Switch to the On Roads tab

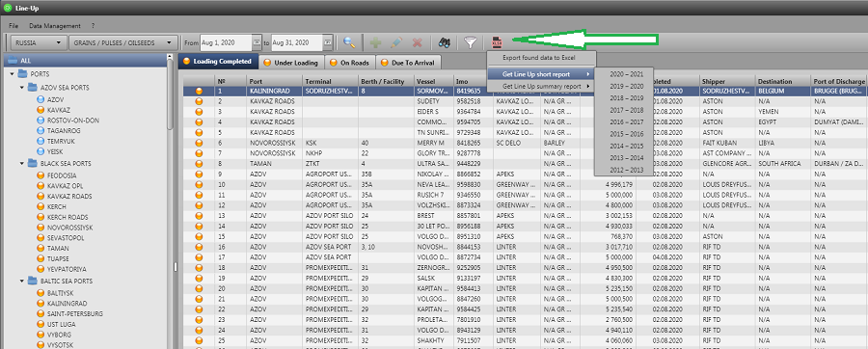pos(349,63)
